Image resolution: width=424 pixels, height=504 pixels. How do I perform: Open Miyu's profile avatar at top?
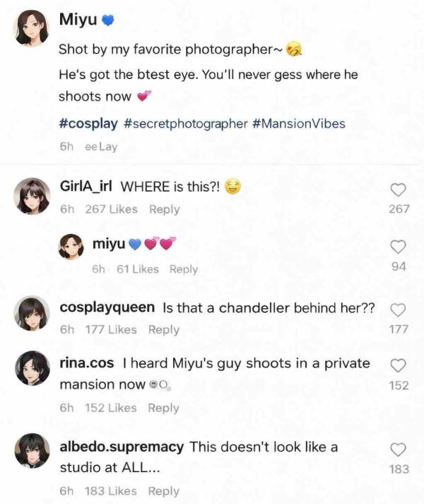33,31
